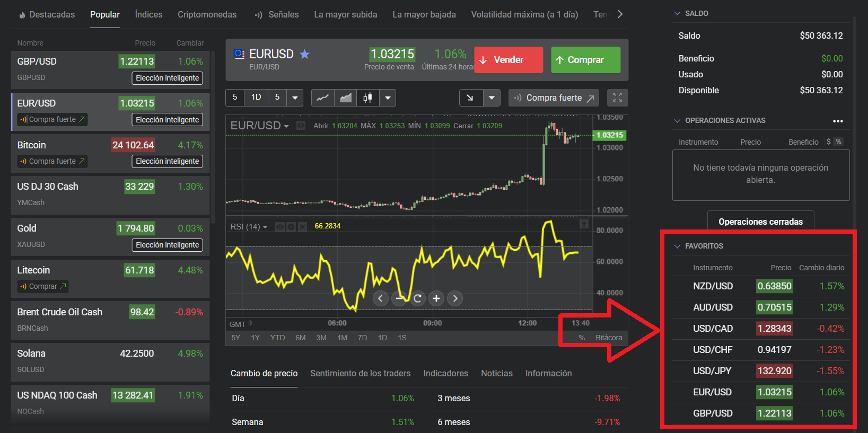Reset the chart with the refresh icon
Image resolution: width=868 pixels, height=433 pixels.
[x=417, y=298]
